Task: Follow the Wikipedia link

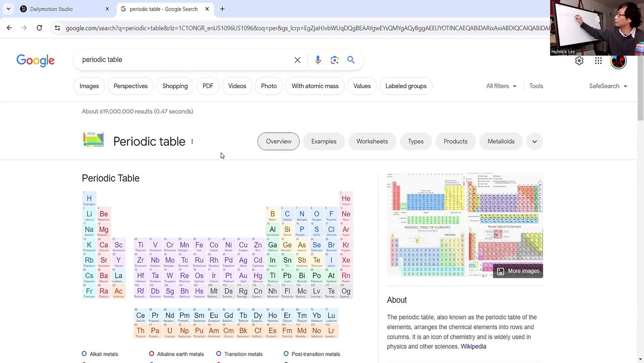Action: [473, 346]
